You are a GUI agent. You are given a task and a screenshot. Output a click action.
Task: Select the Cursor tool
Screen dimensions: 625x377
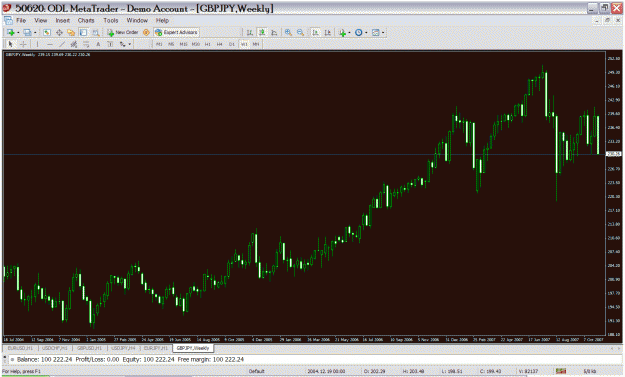[10, 44]
